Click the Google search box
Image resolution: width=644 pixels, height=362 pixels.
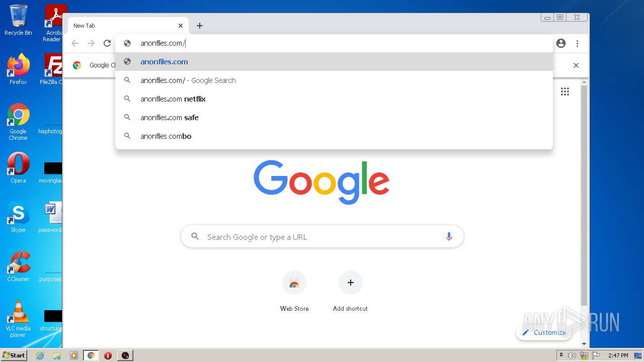coord(322,237)
